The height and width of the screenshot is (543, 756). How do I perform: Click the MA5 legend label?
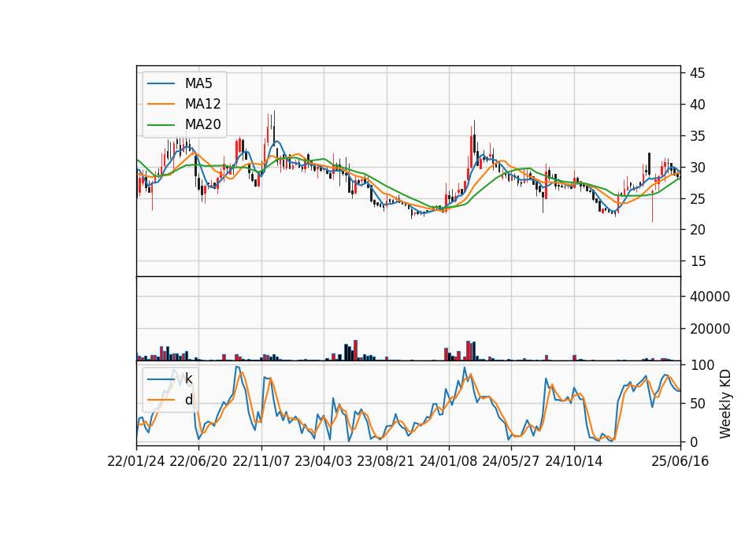[x=198, y=83]
